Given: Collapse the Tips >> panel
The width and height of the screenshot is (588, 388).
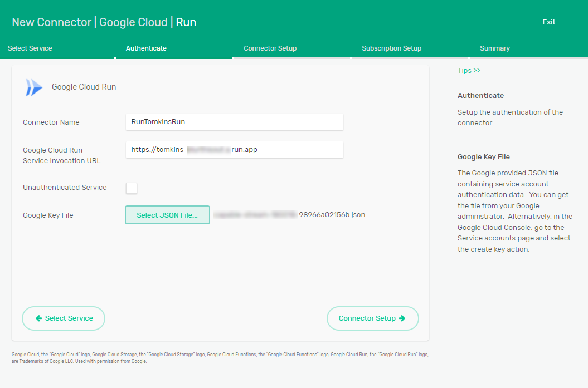Looking at the screenshot, I should [x=469, y=71].
